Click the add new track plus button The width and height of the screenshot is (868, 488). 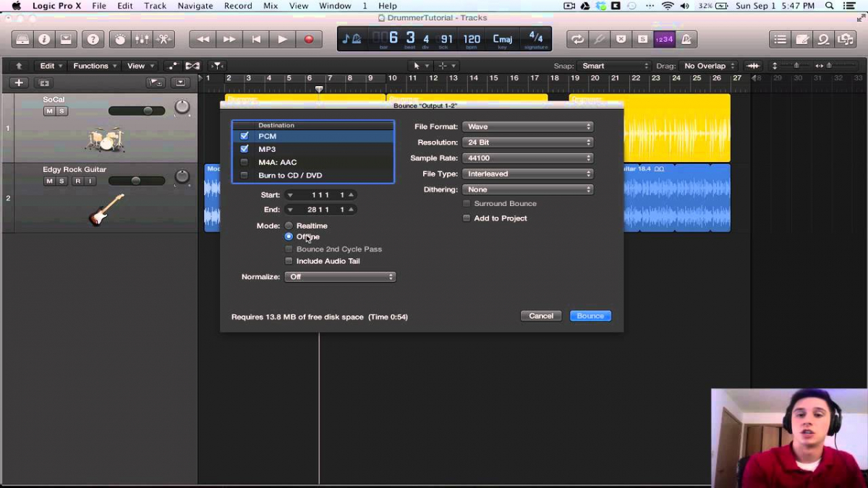pyautogui.click(x=20, y=83)
